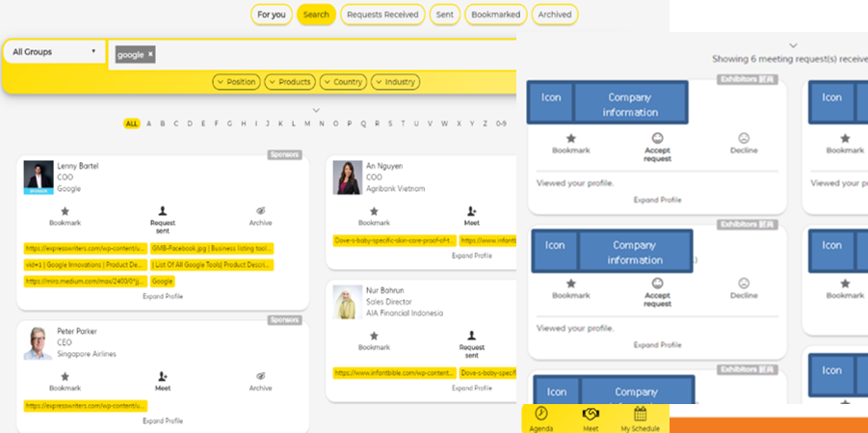Filter names by letter A
868x433 pixels.
point(149,123)
